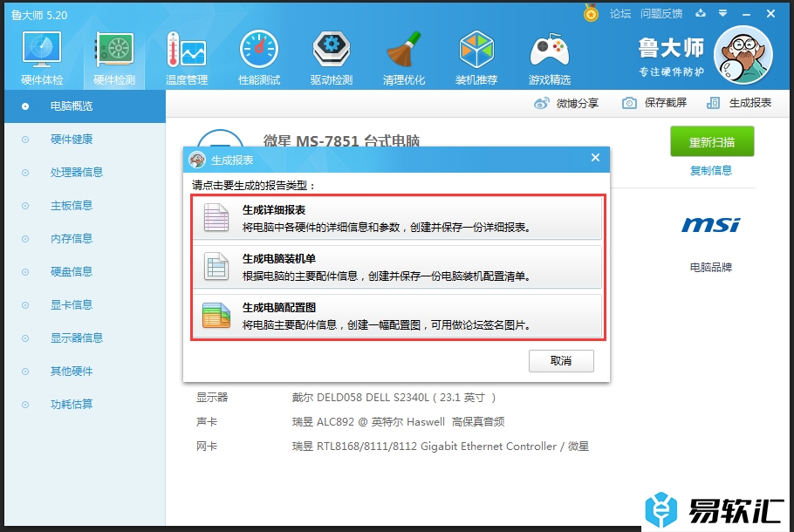
Task: Choose 生成详细报表 detailed report option
Action: [398, 218]
